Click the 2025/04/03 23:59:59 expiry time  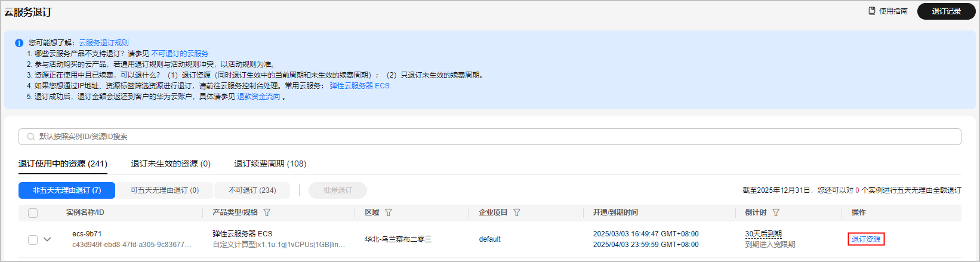click(646, 245)
